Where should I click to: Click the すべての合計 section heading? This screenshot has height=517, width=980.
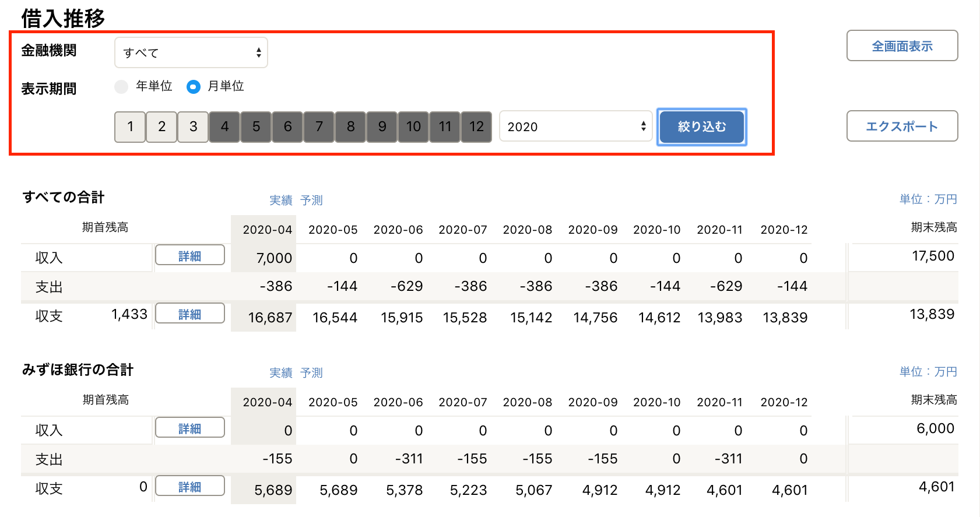coord(64,198)
